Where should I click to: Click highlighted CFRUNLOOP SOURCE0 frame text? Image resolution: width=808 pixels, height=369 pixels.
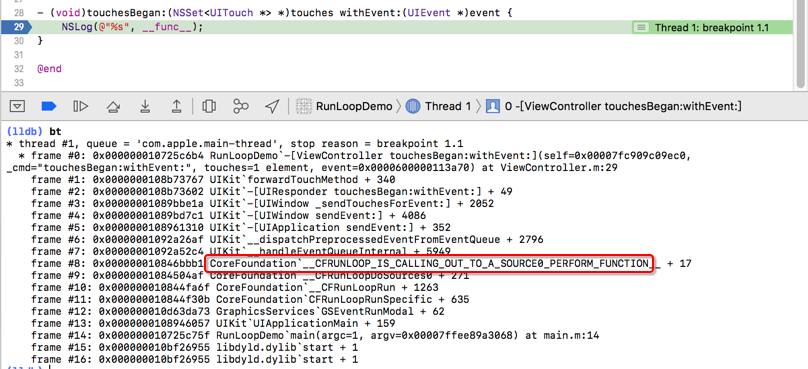(x=432, y=263)
